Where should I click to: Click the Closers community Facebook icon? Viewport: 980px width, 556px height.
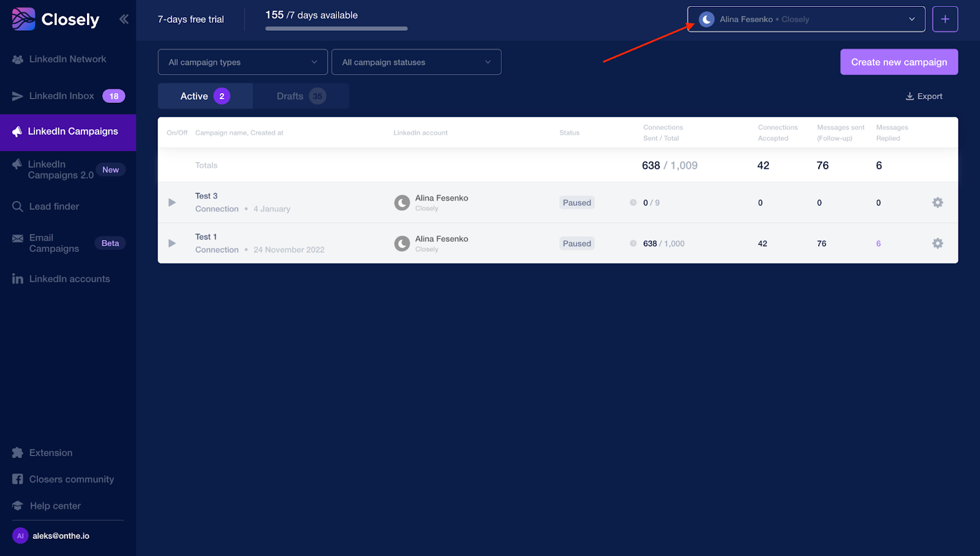[18, 479]
